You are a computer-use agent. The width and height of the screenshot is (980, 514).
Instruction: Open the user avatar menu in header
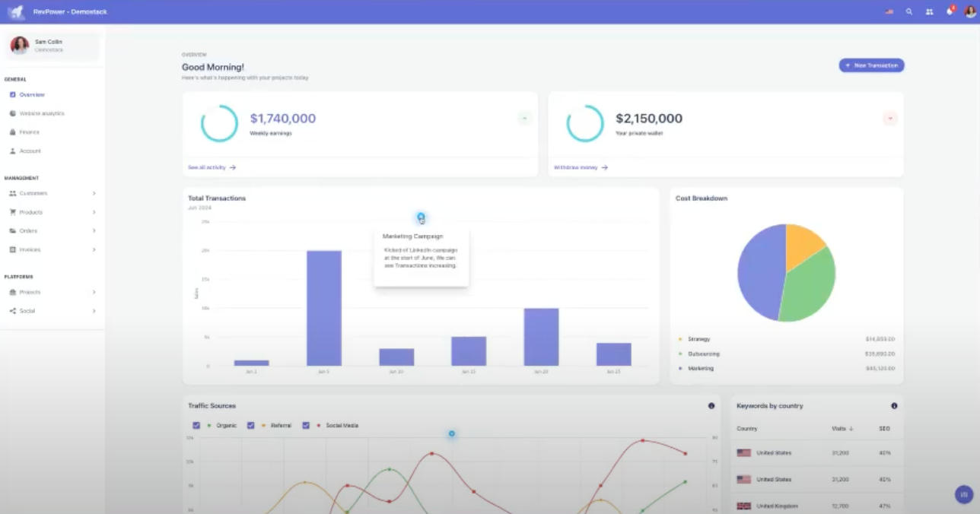coord(969,12)
